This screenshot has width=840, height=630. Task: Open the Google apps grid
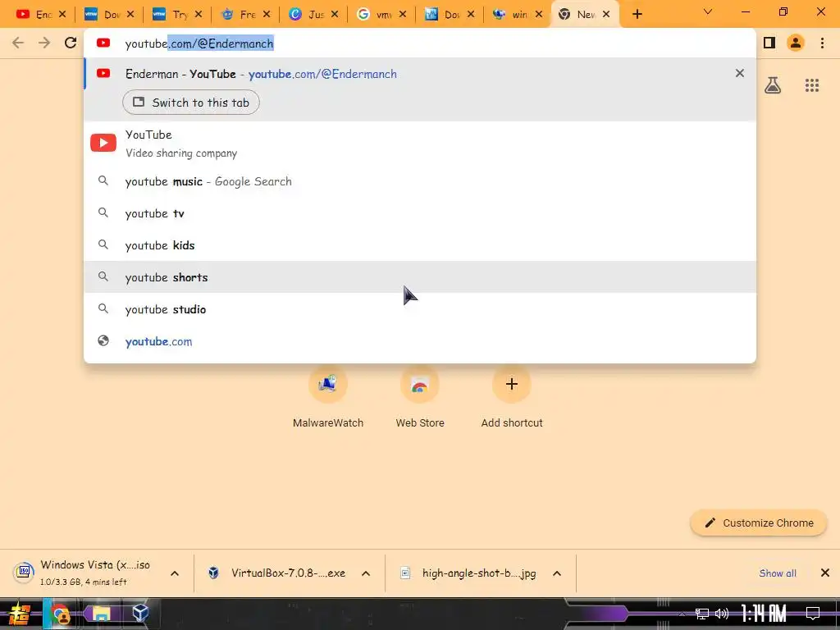(x=811, y=85)
